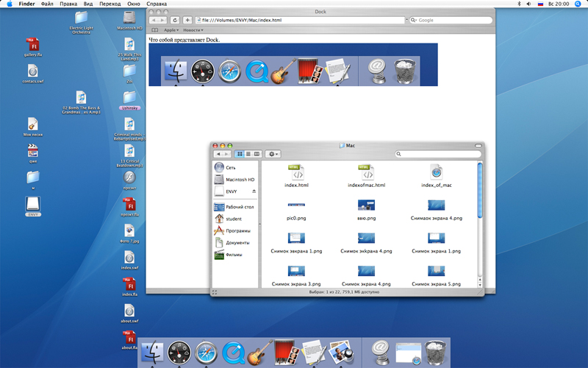Open Spotlight search in the menu bar
The image size is (588, 368).
[x=578, y=4]
